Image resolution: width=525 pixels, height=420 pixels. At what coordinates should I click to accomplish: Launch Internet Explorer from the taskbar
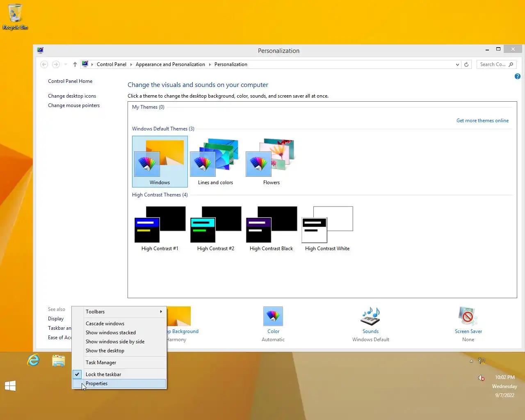pyautogui.click(x=33, y=361)
